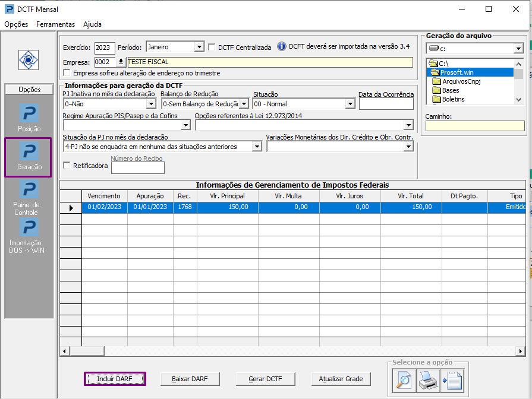This screenshot has width=532, height=399.
Task: Click the Emitido Tipo cell
Action: 507,207
